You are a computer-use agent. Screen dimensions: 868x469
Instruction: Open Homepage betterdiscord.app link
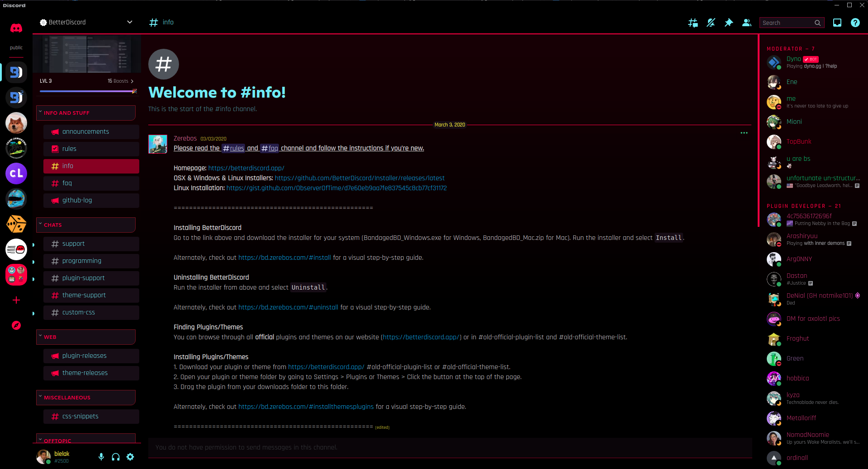pos(246,168)
